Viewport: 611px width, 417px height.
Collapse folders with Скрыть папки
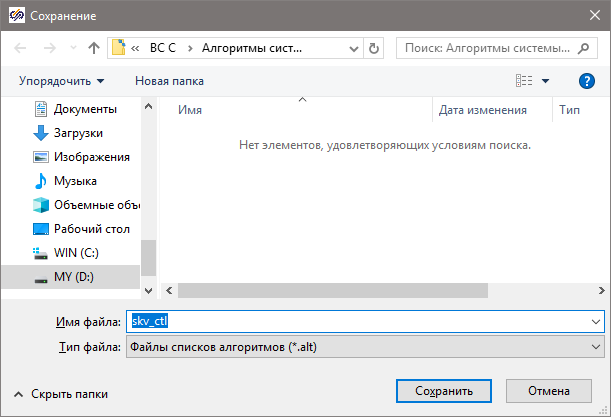click(60, 394)
